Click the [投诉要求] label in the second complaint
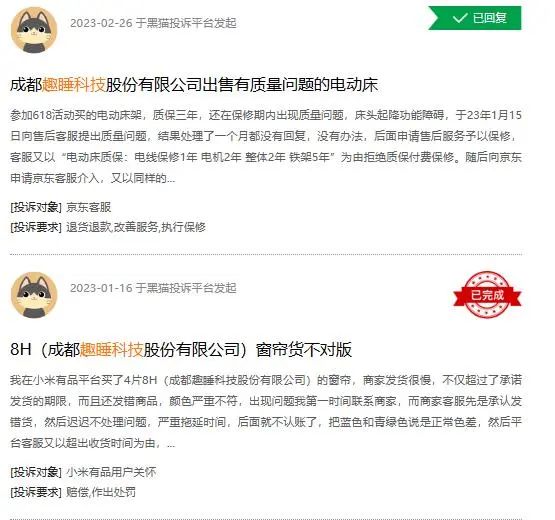This screenshot has width=555, height=520. click(x=36, y=492)
